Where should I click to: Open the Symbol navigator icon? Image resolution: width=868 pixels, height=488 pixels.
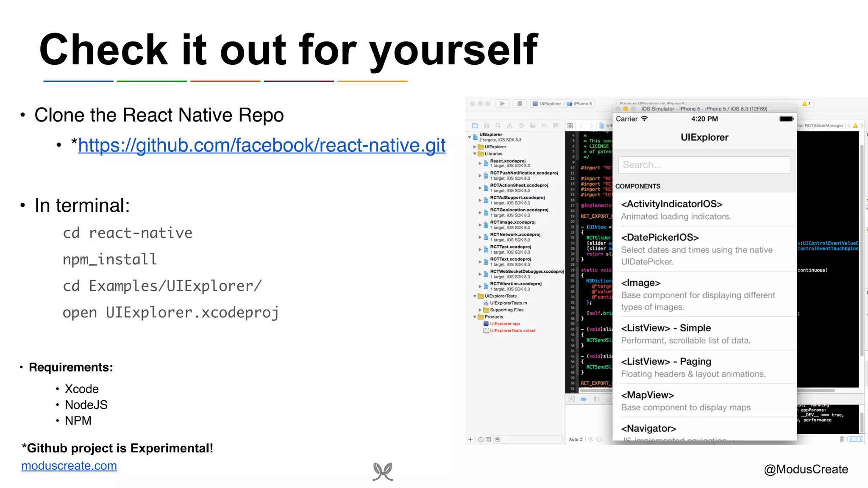(487, 126)
